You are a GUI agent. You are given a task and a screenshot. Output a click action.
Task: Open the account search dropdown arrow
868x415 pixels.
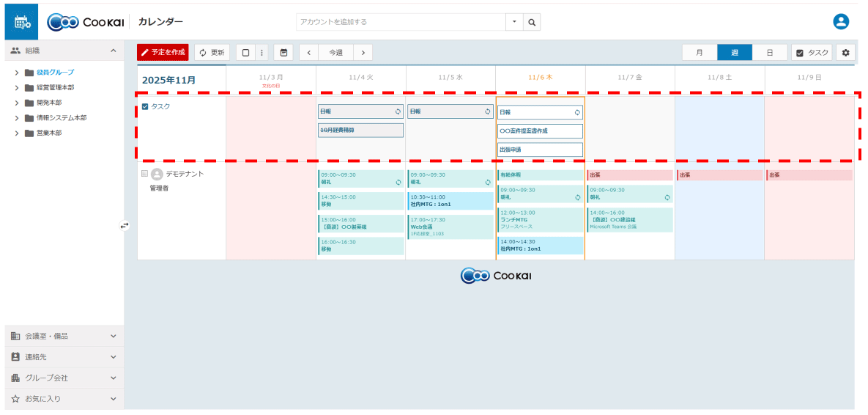click(x=514, y=22)
